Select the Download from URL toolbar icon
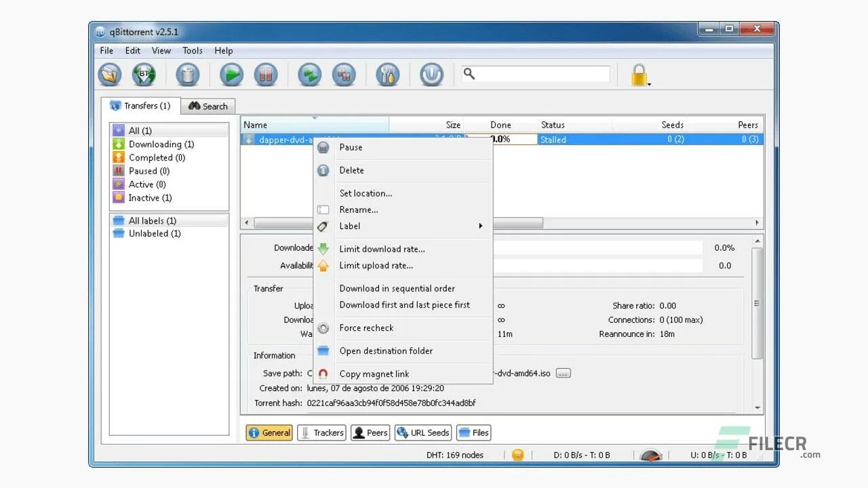The image size is (868, 488). (144, 75)
